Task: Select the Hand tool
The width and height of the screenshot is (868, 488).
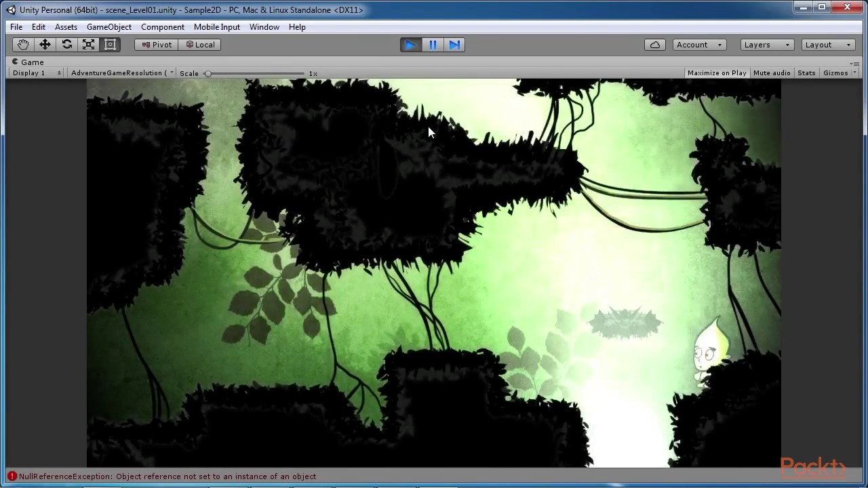Action: tap(23, 45)
